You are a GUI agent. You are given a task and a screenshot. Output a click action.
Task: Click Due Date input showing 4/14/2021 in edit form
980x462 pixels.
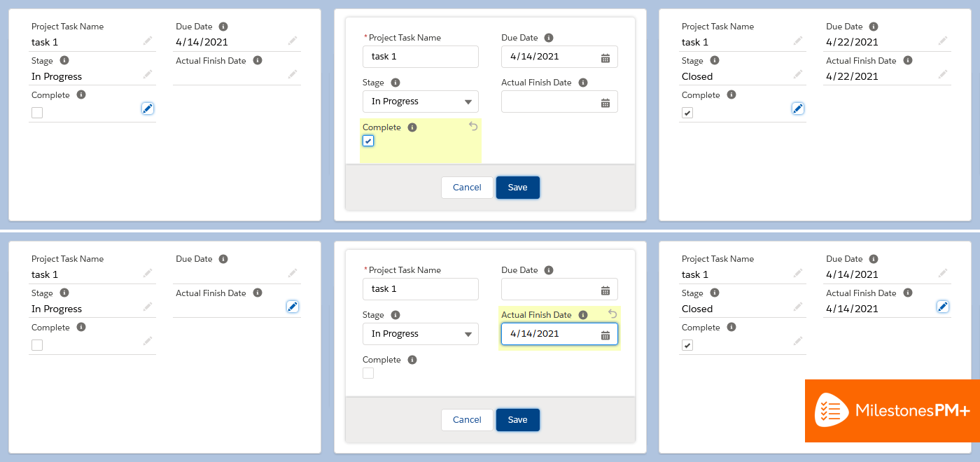[559, 57]
